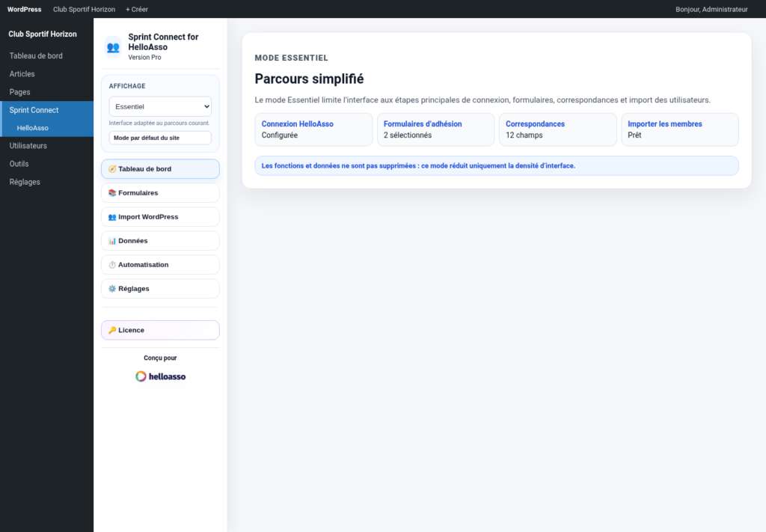Open the Formulaires section
The height and width of the screenshot is (532, 766).
[160, 193]
